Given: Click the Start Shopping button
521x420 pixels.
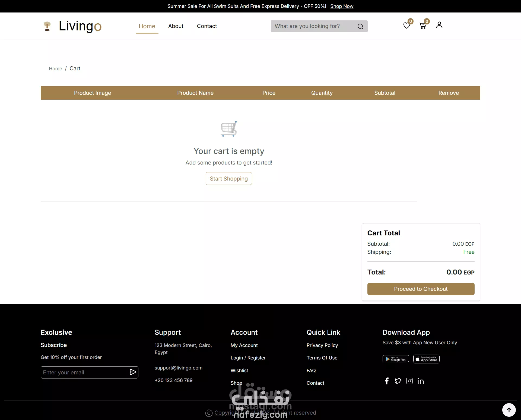Looking at the screenshot, I should coord(229,179).
